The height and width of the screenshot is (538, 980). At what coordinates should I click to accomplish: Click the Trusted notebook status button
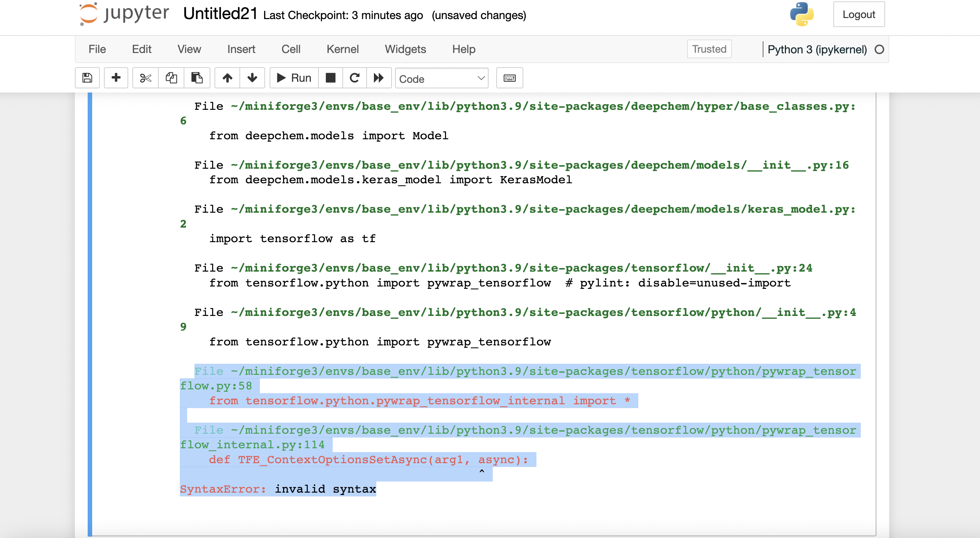point(709,48)
